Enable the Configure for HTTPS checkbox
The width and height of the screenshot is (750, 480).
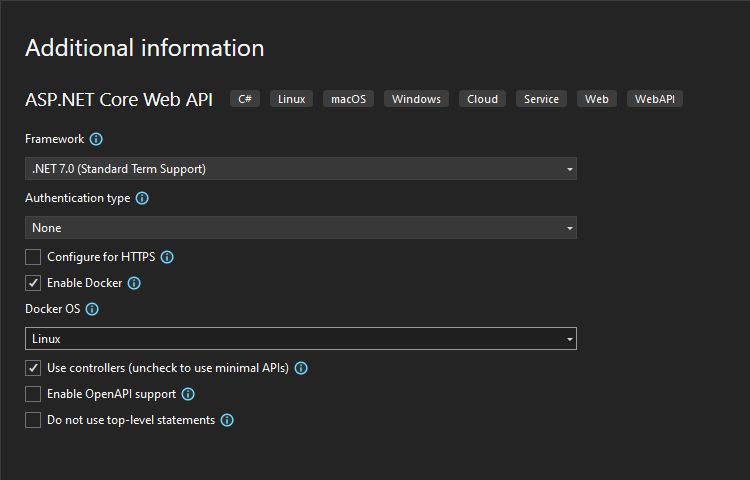point(34,257)
